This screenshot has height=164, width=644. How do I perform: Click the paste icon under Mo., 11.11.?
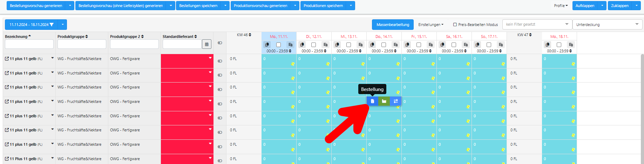click(290, 45)
